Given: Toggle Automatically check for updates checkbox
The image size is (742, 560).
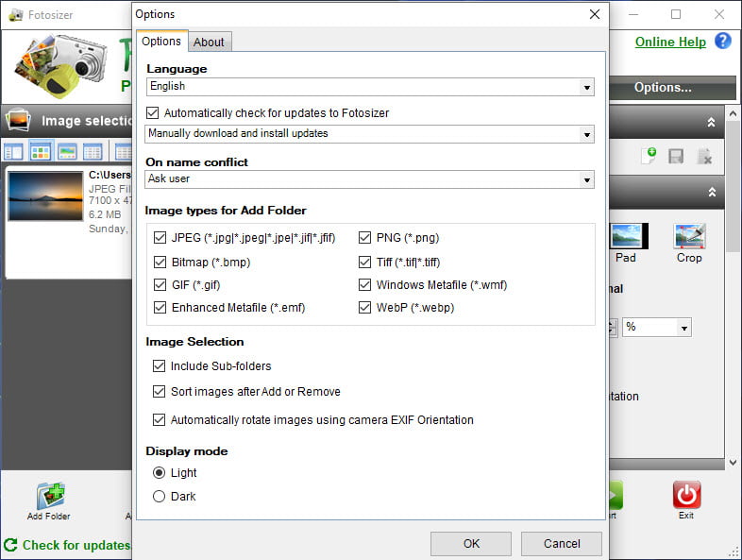Looking at the screenshot, I should pyautogui.click(x=152, y=112).
